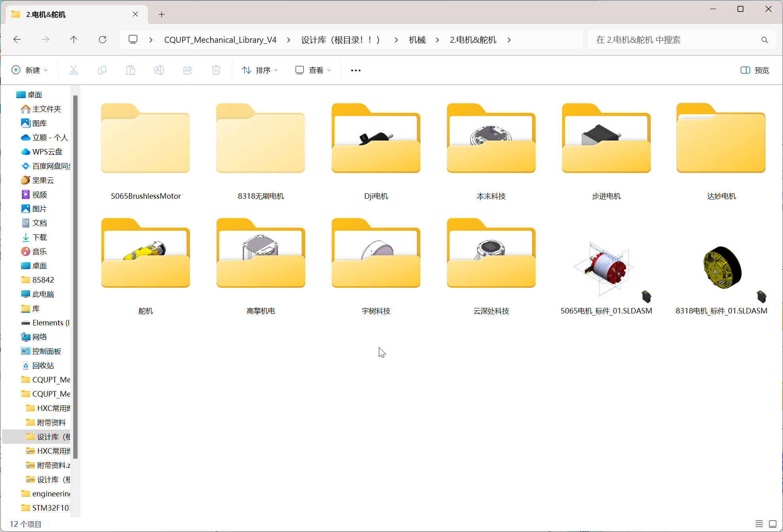This screenshot has width=783, height=532.
Task: Open the three-dots more options menu
Action: [355, 70]
